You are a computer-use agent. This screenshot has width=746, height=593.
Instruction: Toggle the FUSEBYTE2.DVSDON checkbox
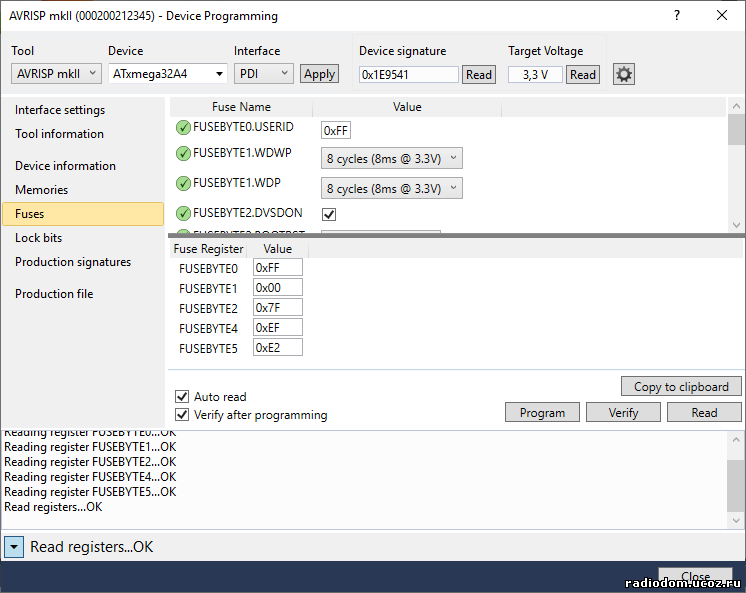click(x=329, y=214)
